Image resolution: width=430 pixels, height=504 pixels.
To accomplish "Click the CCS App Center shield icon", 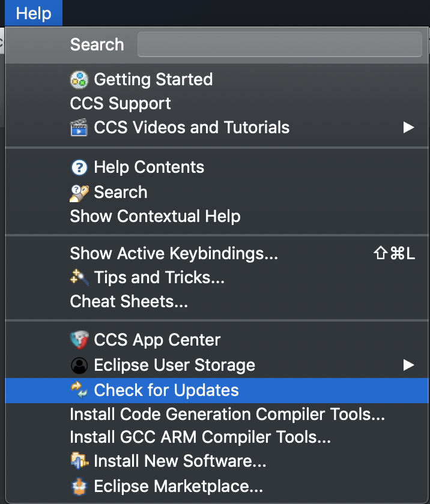I will point(79,340).
